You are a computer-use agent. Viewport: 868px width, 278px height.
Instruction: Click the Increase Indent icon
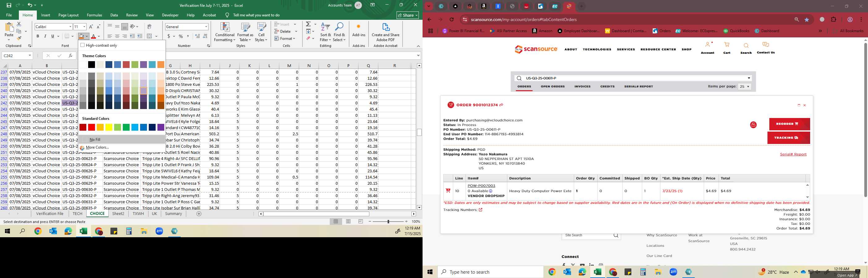click(x=140, y=36)
